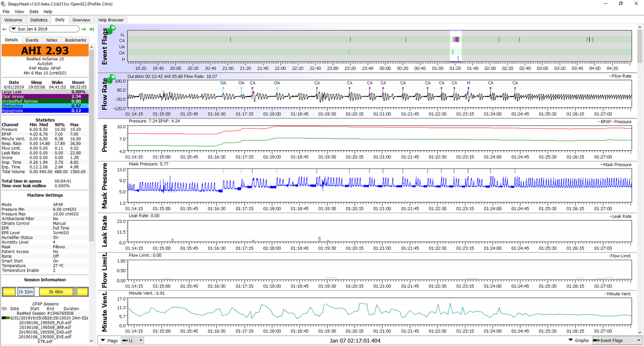This screenshot has width=644, height=346.
Task: Click the orange AHI 2.93 banner
Action: click(x=45, y=50)
